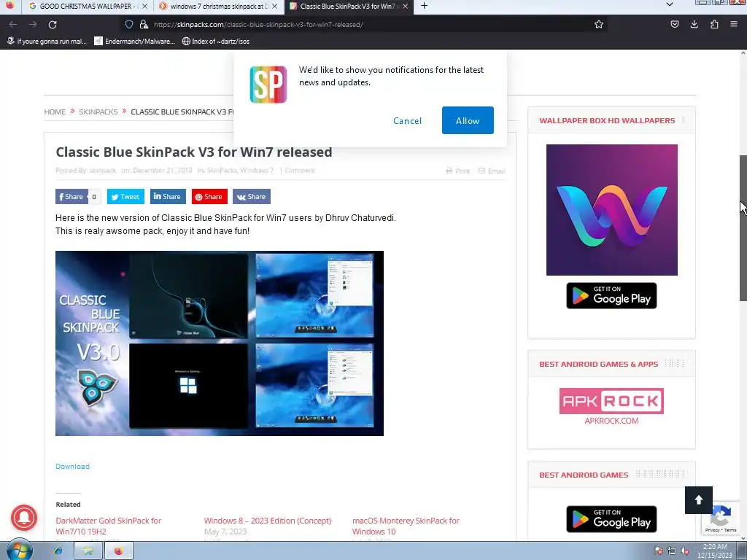Click the SP logo in notification prompt
Viewport: 747px width, 560px height.
(x=268, y=85)
